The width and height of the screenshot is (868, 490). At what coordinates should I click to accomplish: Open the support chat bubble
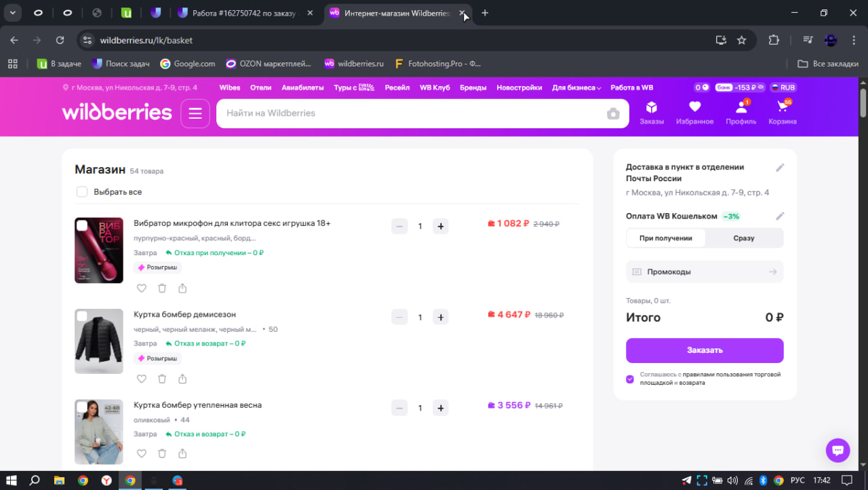click(x=837, y=450)
